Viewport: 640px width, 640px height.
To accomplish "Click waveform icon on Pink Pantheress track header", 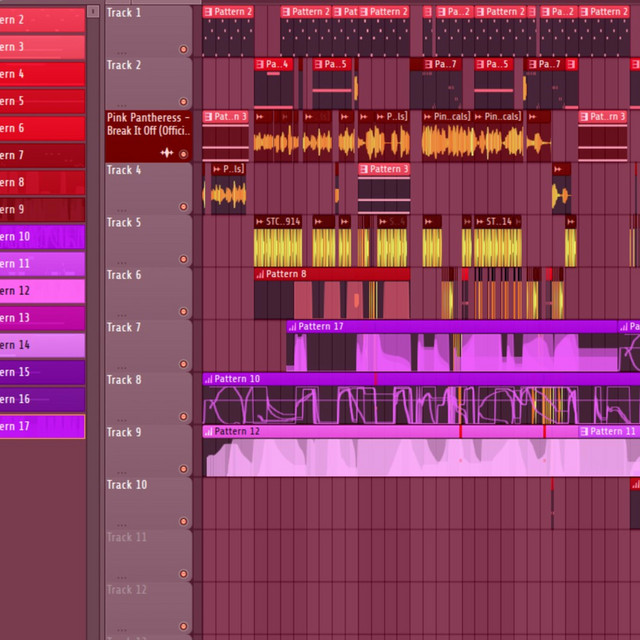I will click(x=167, y=153).
